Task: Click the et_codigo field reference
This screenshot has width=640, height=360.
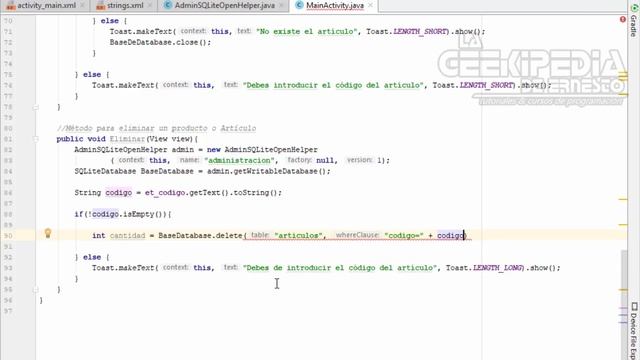Action: pos(165,193)
